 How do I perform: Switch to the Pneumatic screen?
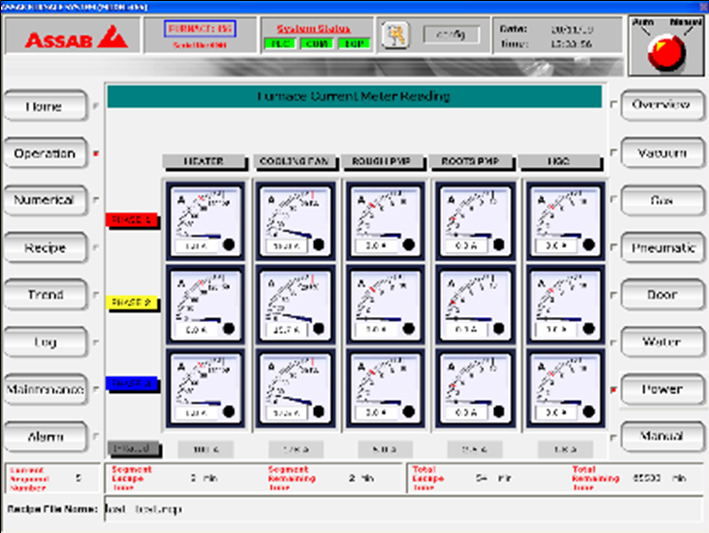click(x=661, y=247)
